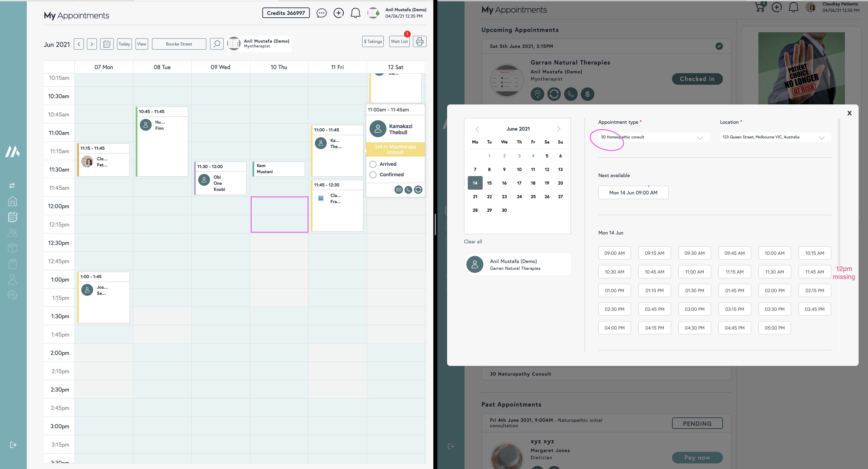Click the print icon in calendar toolbar
This screenshot has width=868, height=469.
pos(420,41)
